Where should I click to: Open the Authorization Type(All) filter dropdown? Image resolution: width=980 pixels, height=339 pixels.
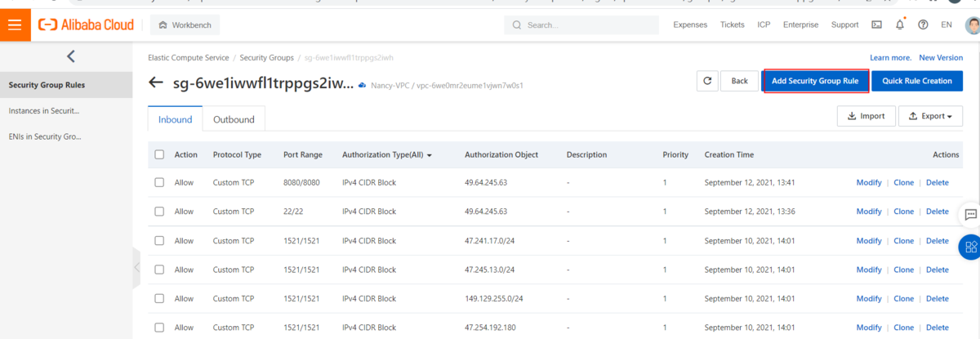(x=387, y=154)
